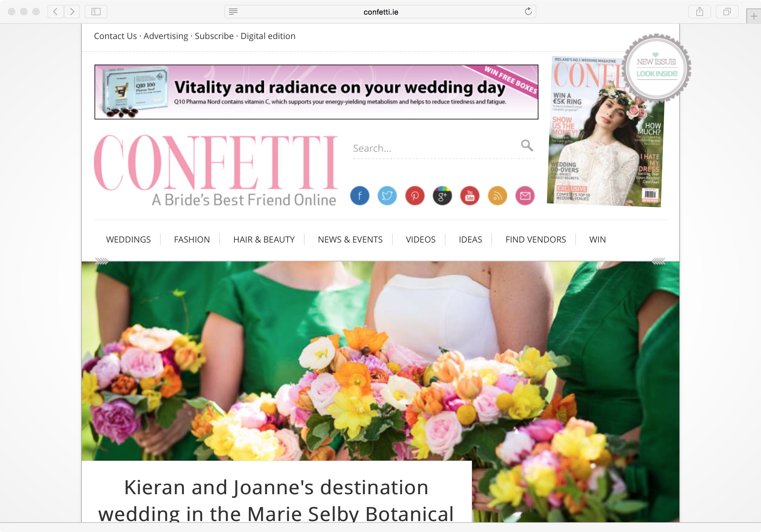Open the Reader view icon in address bar
Image resolution: width=761 pixels, height=532 pixels.
[x=233, y=12]
